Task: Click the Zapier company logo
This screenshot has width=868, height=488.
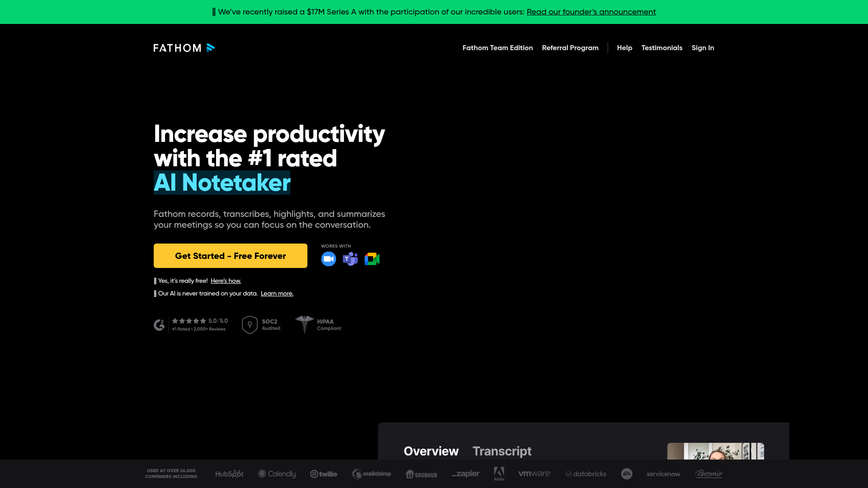Action: click(x=465, y=474)
